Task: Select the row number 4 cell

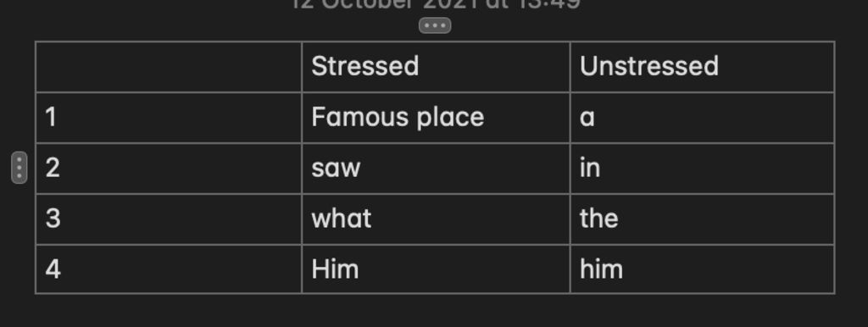Action: 169,269
